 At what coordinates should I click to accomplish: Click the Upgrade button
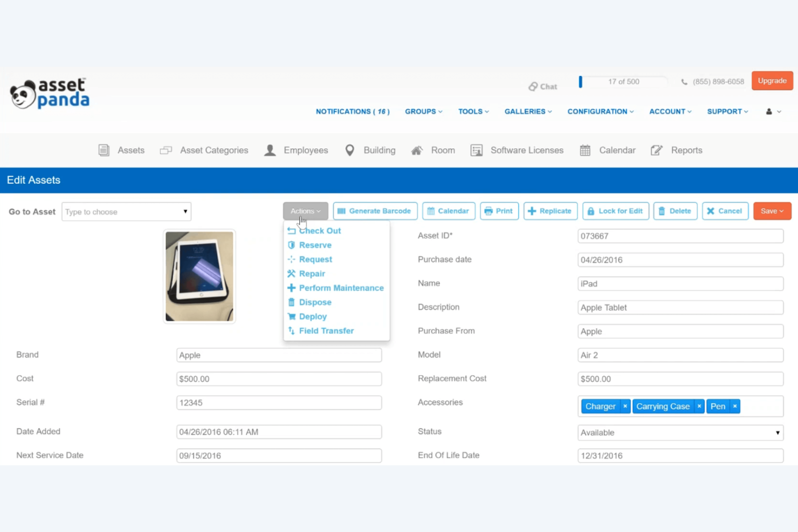click(772, 81)
